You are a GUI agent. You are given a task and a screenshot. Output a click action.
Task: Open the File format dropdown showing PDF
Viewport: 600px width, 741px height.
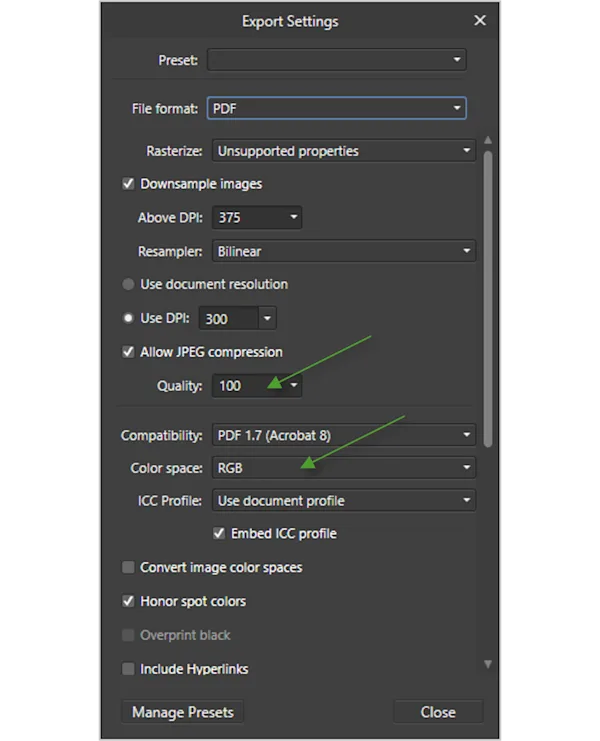pos(336,108)
